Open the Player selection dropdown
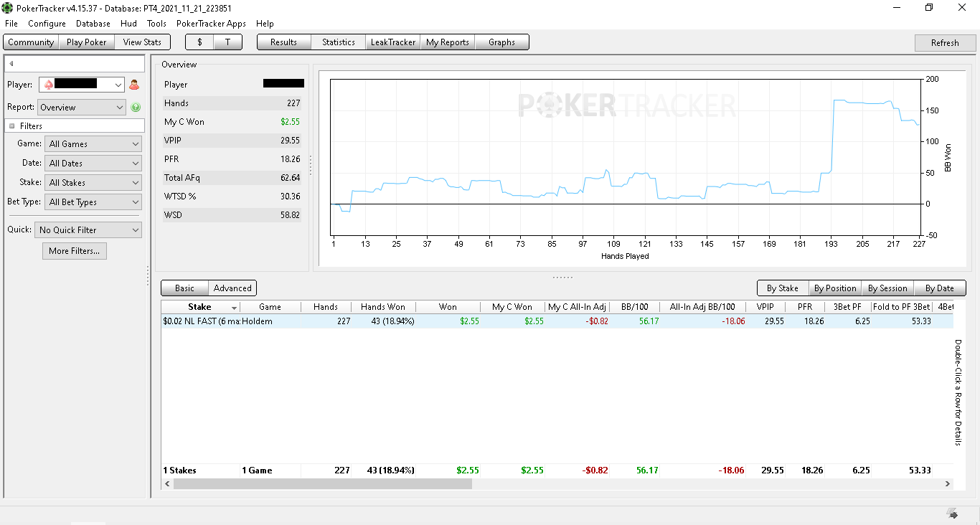Screen dimensions: 980x525 click(82, 85)
